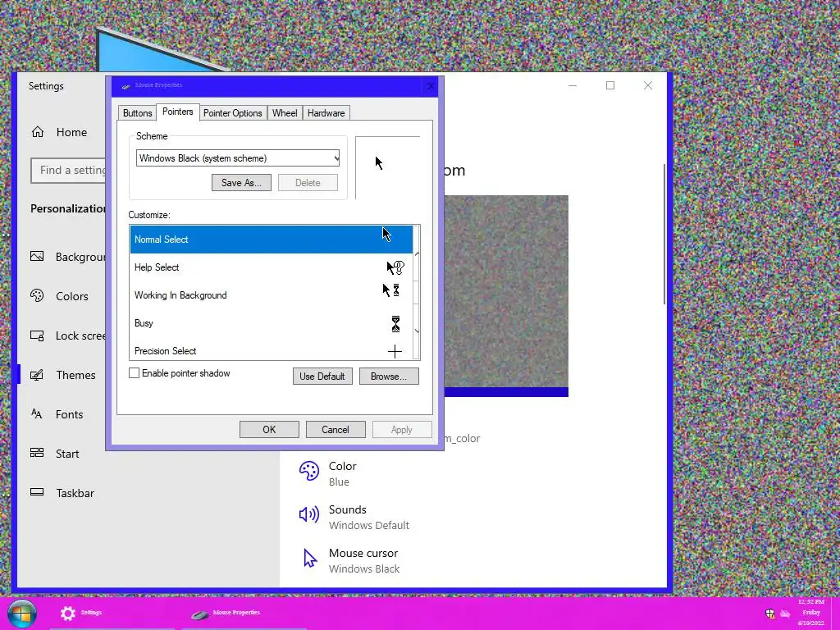Click the Find a setting search box
Viewport: 840px width, 630px height.
(x=68, y=171)
